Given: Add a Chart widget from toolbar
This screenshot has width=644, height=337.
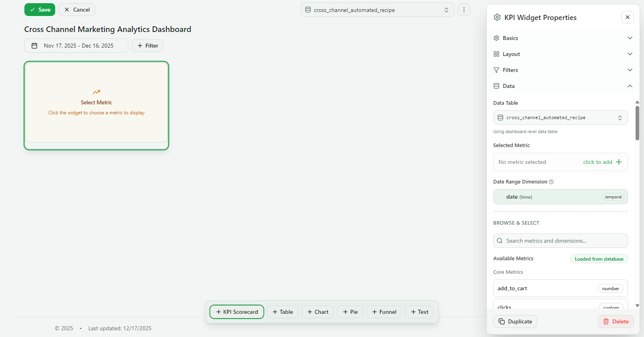Looking at the screenshot, I should pos(318,312).
